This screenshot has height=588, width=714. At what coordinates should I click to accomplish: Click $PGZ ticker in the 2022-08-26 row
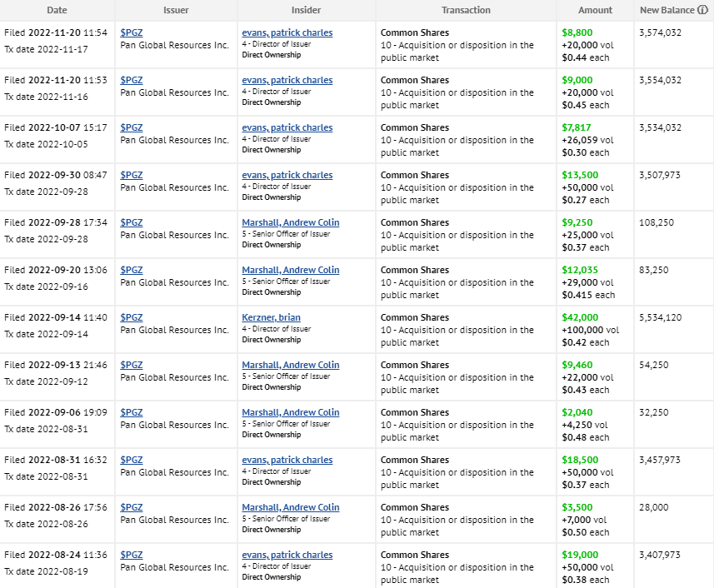tap(131, 507)
